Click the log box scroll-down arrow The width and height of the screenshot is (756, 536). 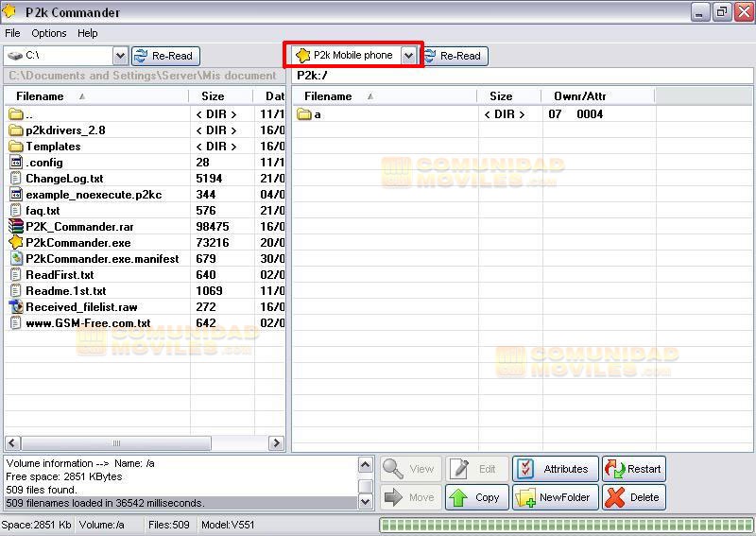pos(365,502)
